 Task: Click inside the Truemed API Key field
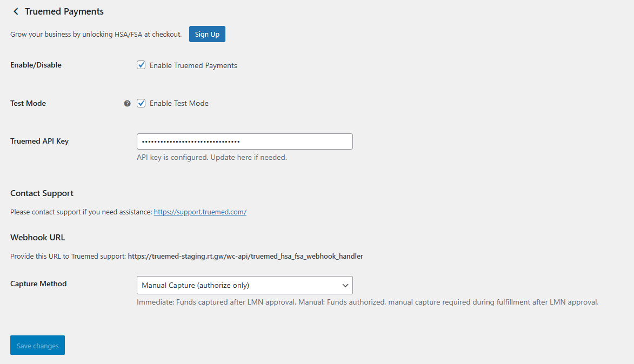tap(245, 141)
